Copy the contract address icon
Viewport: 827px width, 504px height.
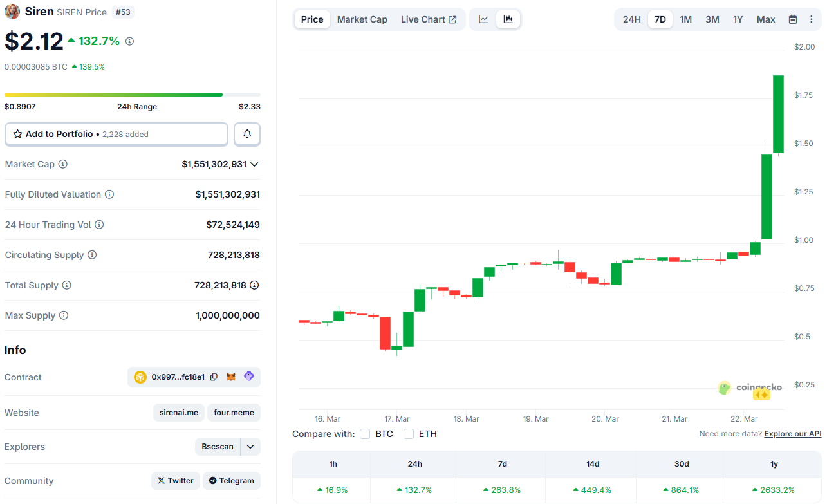[214, 377]
